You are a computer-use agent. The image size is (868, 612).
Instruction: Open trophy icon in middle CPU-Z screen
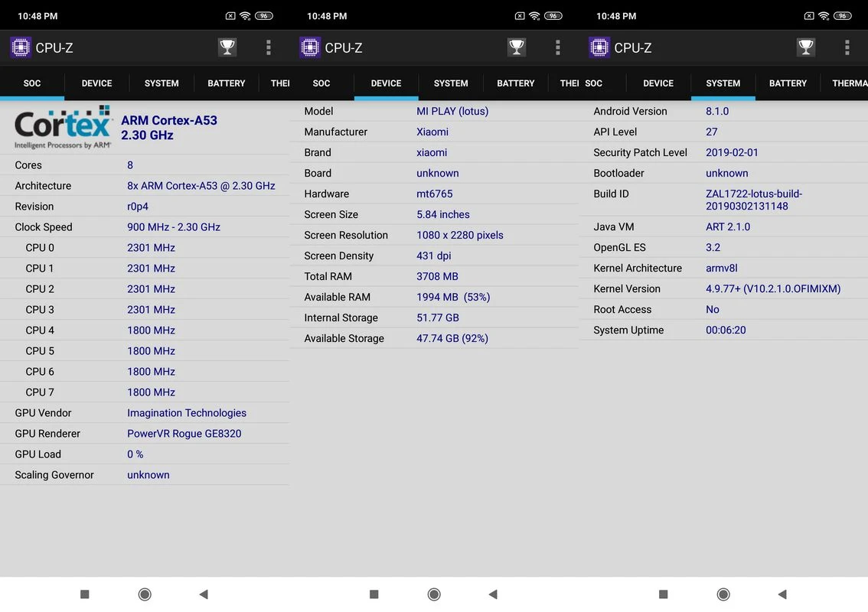click(517, 47)
